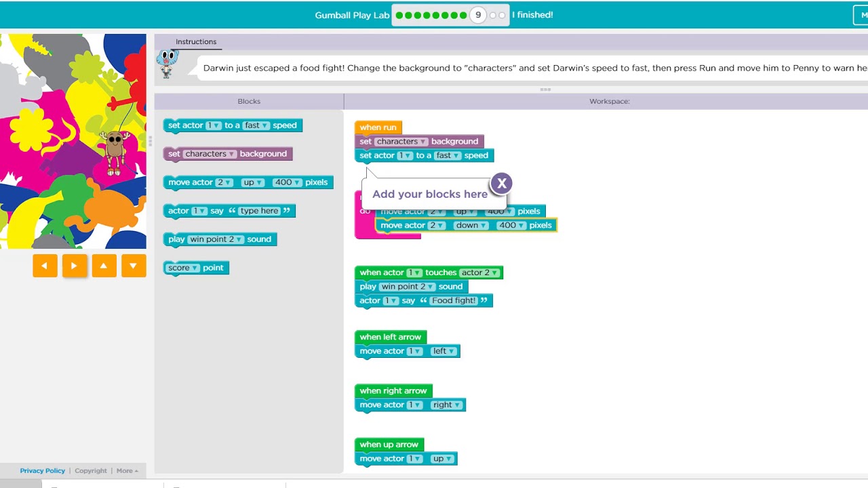Open actor 1 dropdown in workspace speed block
This screenshot has height=488, width=868.
tap(405, 155)
